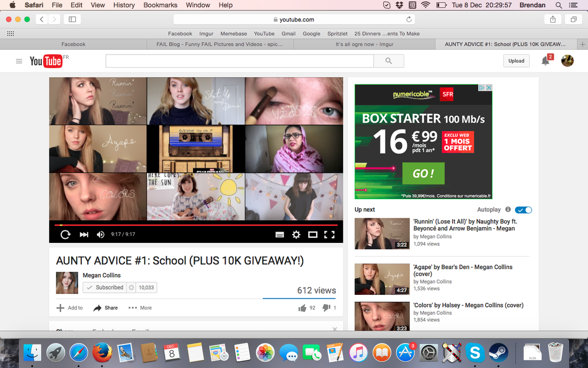Launch Firefox from the Dock
Viewport: 588px width, 368px height.
(x=102, y=352)
